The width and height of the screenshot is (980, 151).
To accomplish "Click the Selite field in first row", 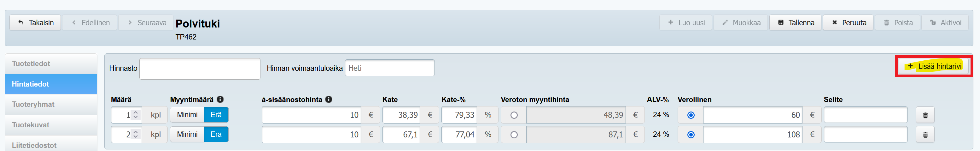I will tap(866, 115).
